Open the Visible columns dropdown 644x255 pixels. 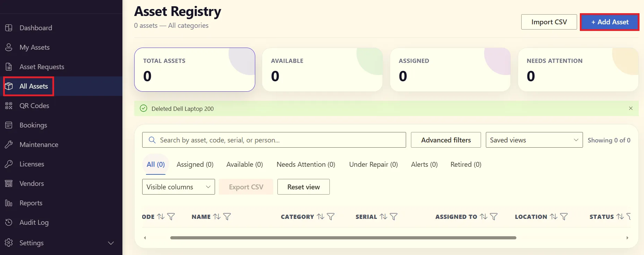[x=179, y=187]
